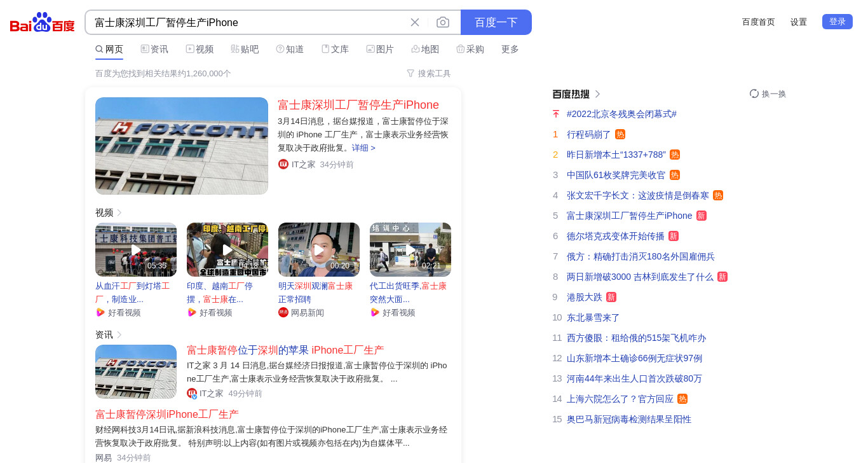Open the 采购 tab
Screen dimensions: 868x463
pos(470,49)
